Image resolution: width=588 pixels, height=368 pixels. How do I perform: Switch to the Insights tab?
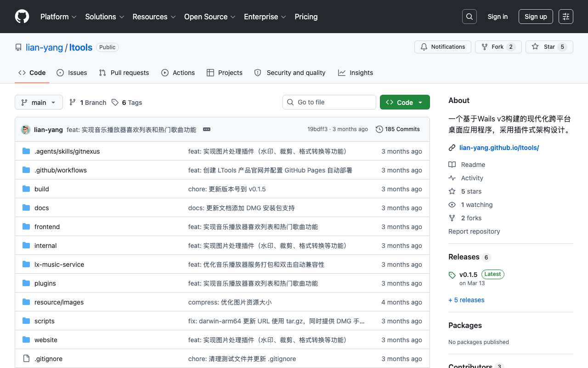point(356,73)
